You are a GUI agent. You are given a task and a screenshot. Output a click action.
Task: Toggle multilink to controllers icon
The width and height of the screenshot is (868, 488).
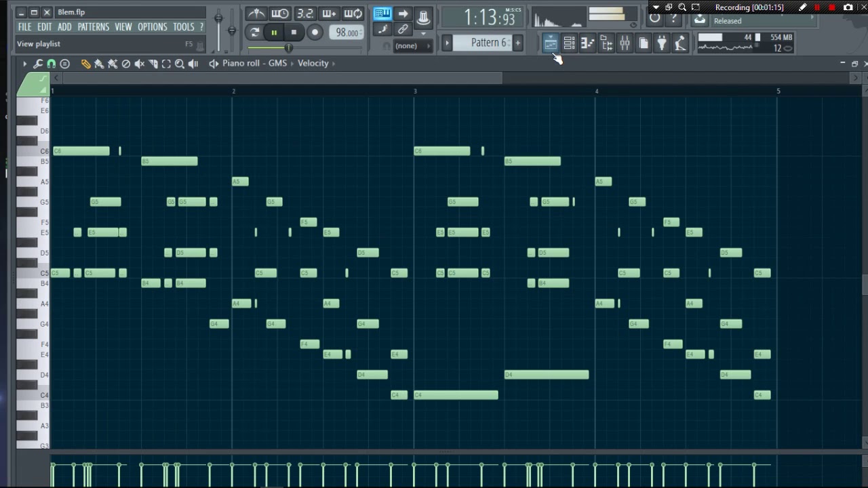(403, 30)
